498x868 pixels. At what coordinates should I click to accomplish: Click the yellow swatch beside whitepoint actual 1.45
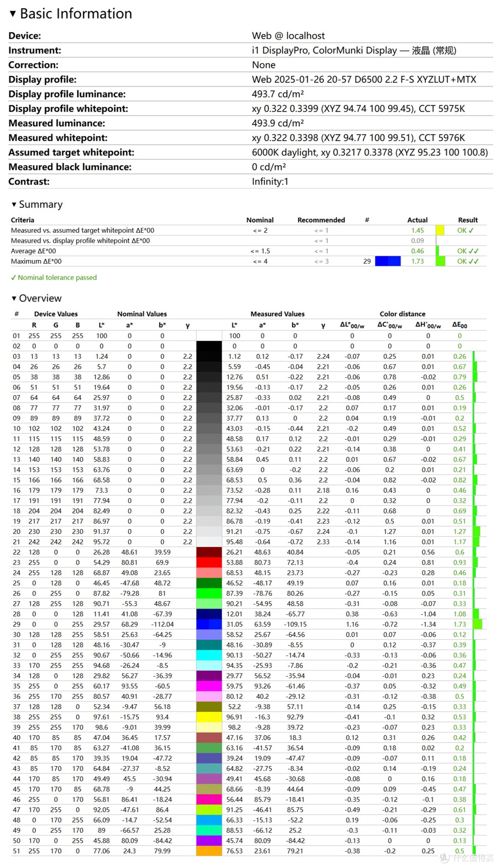[440, 230]
